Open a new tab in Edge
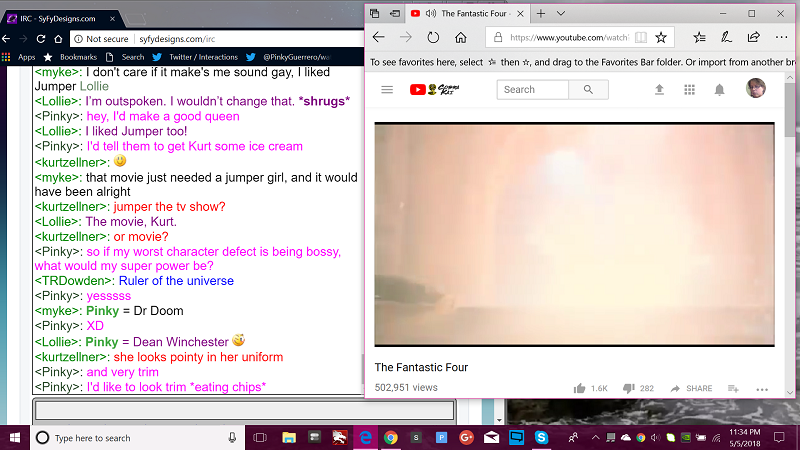Viewport: 800px width, 450px height. (541, 14)
